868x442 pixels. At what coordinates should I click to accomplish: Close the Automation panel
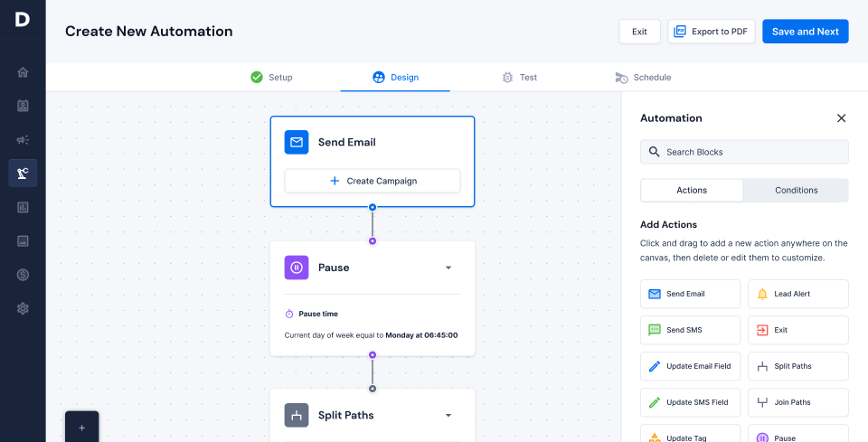coord(842,118)
